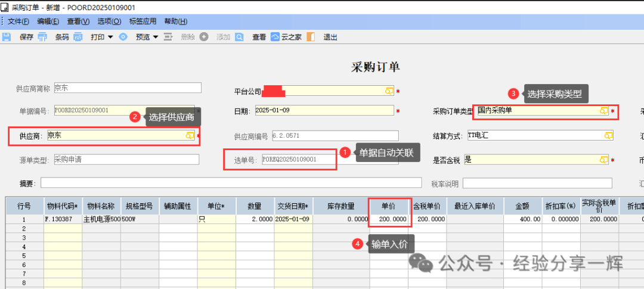The image size is (644, 289).
Task: Click the barcode (条码) toolbar icon
Action: click(42, 37)
